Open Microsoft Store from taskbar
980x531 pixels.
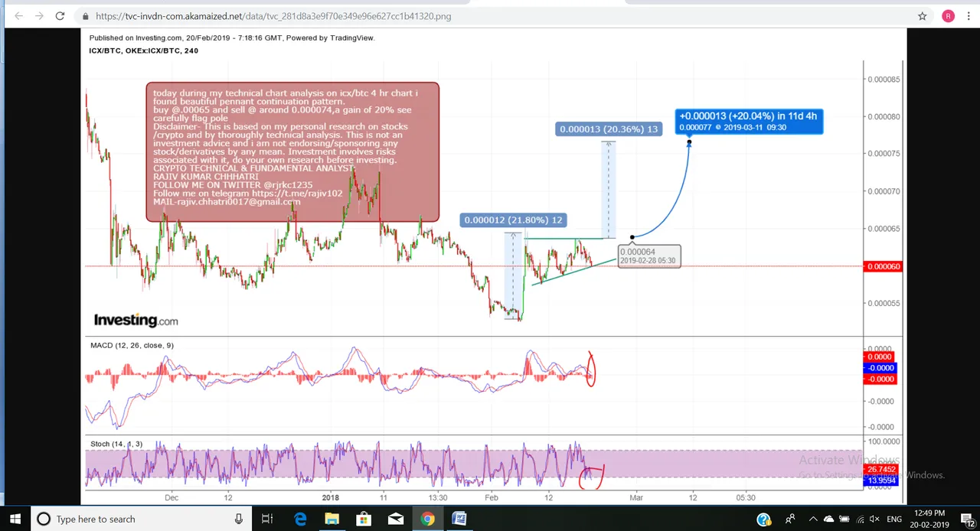[x=364, y=519]
